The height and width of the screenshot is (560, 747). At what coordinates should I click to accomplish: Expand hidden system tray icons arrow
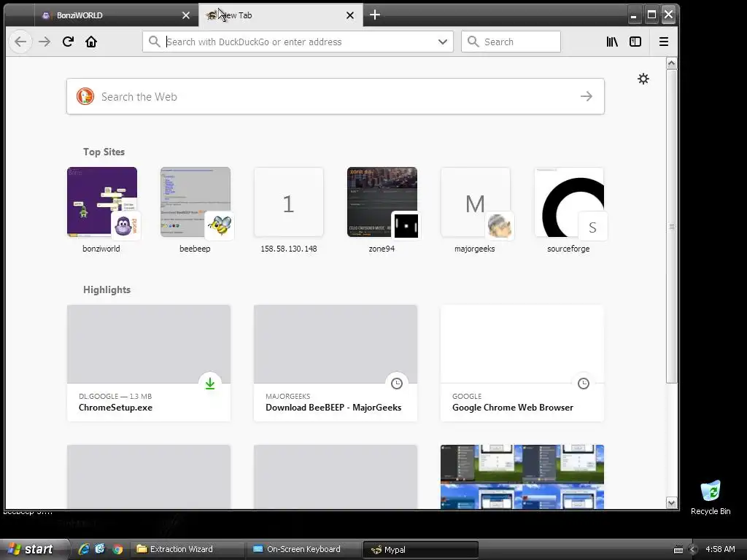click(x=693, y=549)
